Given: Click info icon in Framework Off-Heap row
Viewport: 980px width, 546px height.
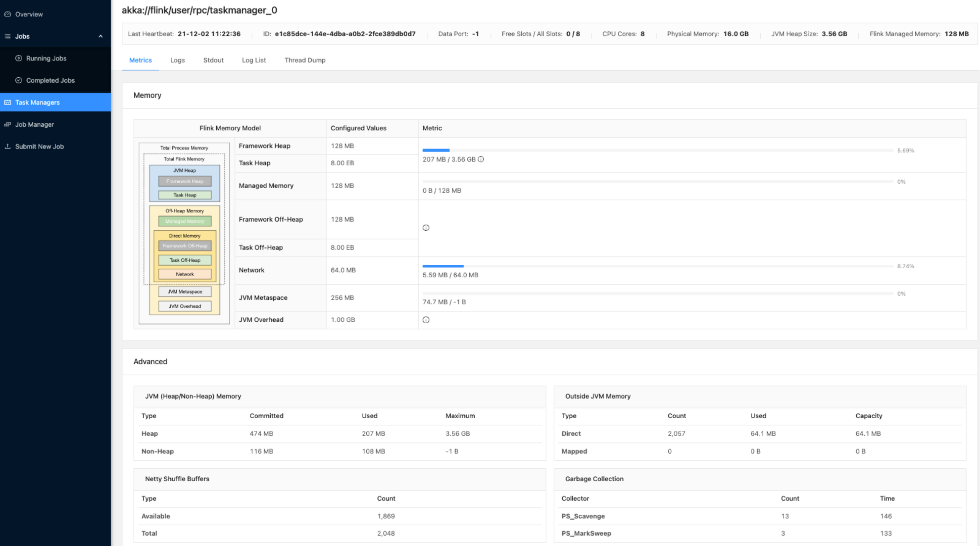Looking at the screenshot, I should 426,228.
